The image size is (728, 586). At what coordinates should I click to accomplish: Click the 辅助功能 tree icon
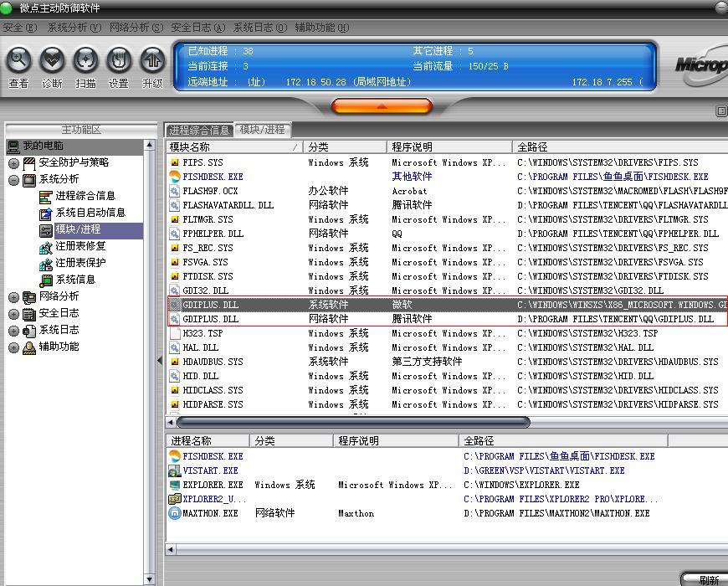point(29,347)
